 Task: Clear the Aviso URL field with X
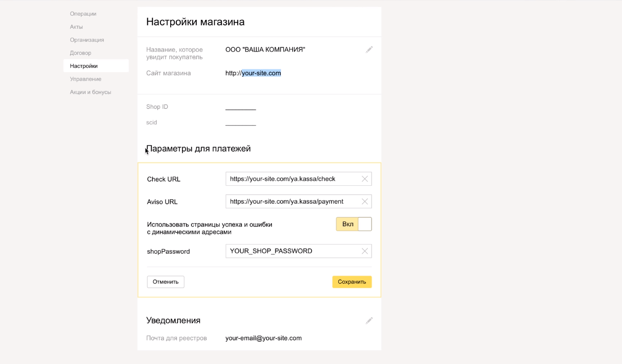coord(364,202)
